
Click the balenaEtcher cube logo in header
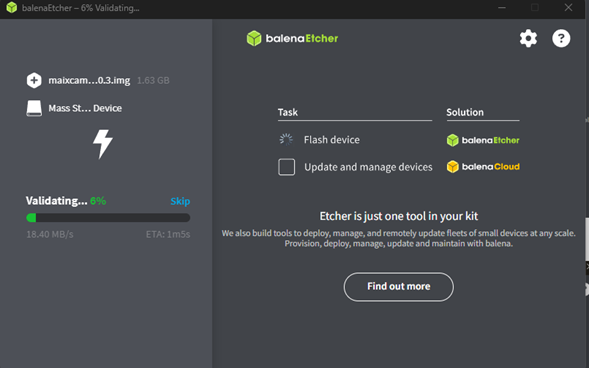pos(254,38)
